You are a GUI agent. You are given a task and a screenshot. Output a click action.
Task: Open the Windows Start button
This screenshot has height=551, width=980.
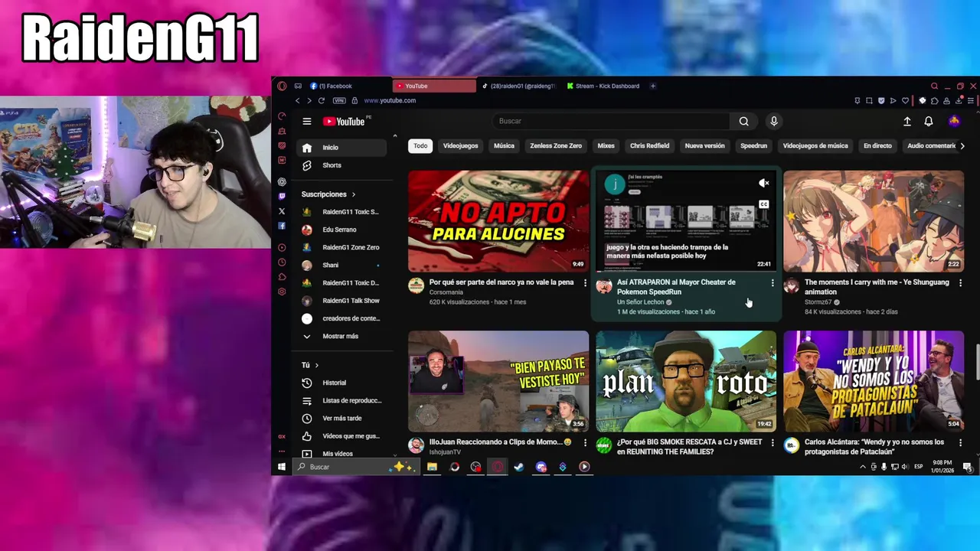282,467
